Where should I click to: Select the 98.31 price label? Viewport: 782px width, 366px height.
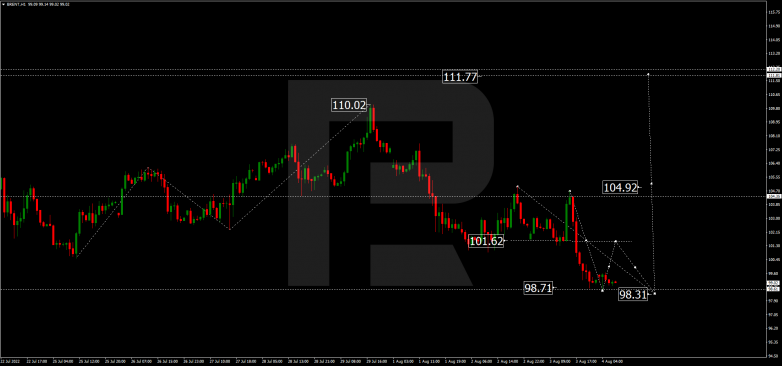pos(632,295)
